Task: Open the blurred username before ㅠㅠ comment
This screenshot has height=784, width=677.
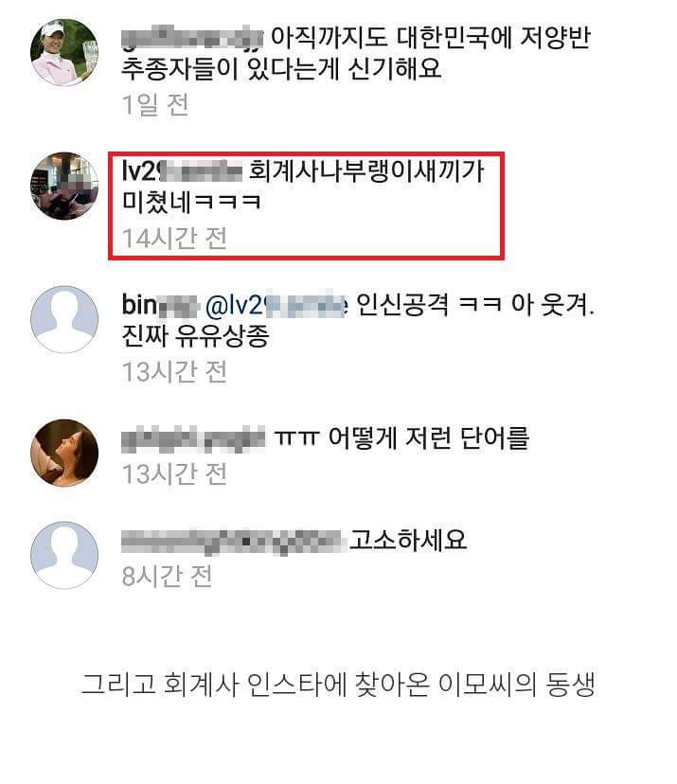Action: click(193, 439)
